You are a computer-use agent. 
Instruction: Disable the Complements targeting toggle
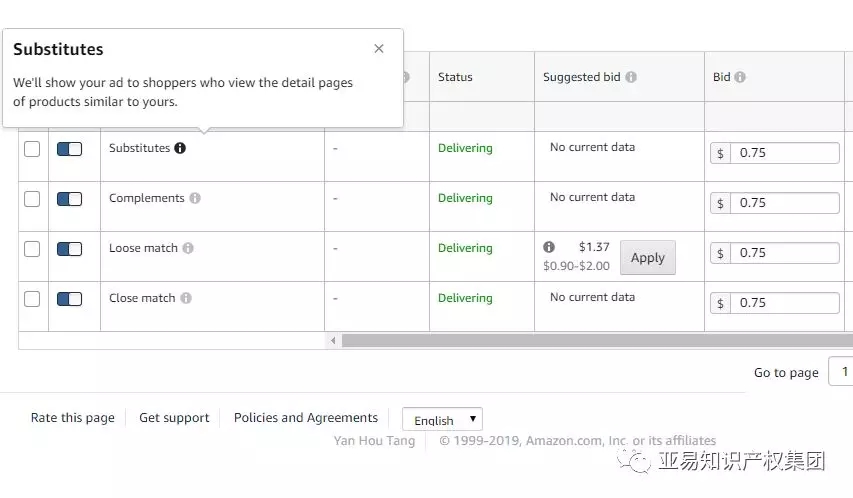click(69, 199)
